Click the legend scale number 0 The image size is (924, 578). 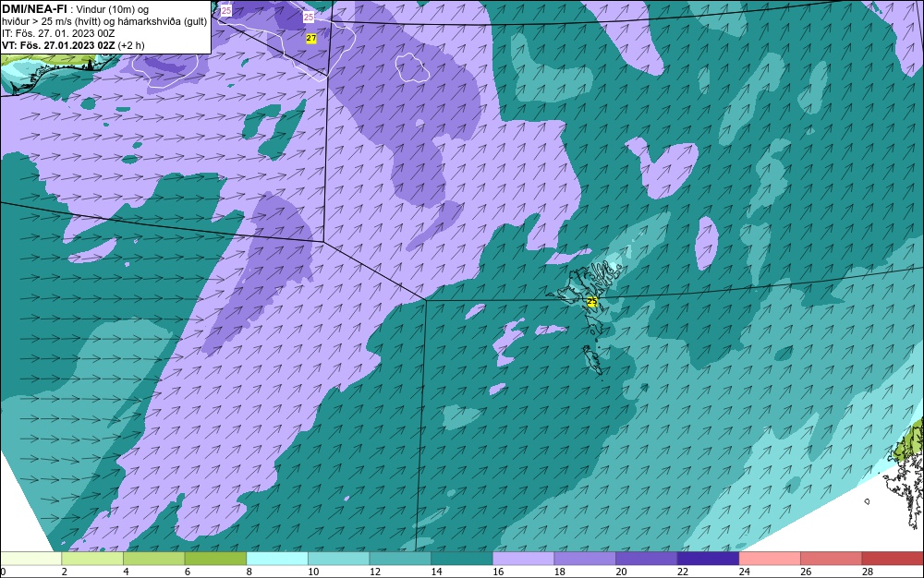[3, 572]
